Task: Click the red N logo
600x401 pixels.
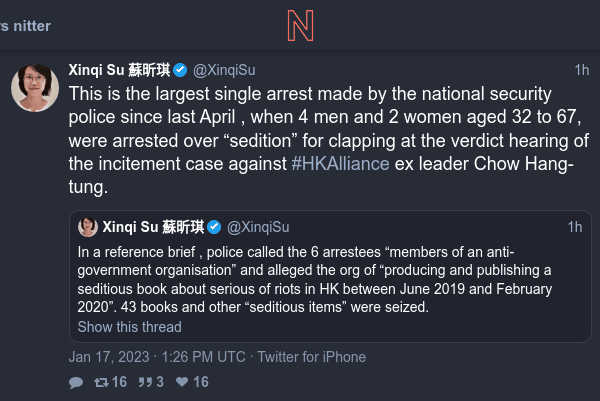Action: tap(299, 25)
